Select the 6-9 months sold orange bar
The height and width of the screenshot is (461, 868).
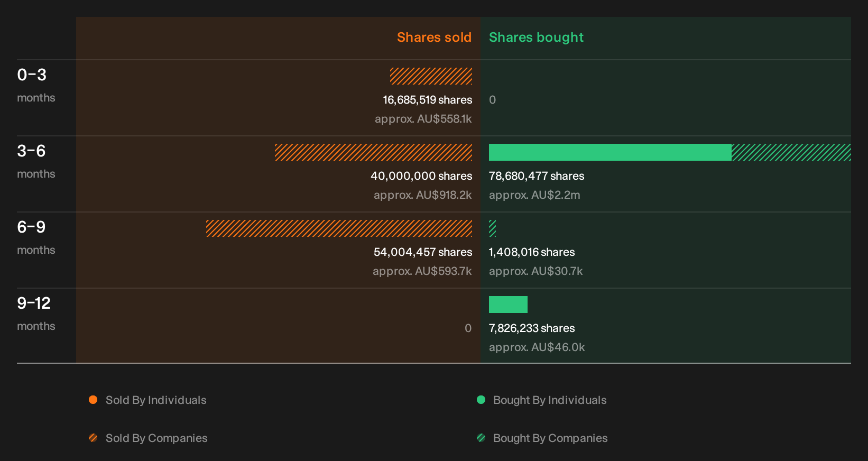(x=339, y=228)
